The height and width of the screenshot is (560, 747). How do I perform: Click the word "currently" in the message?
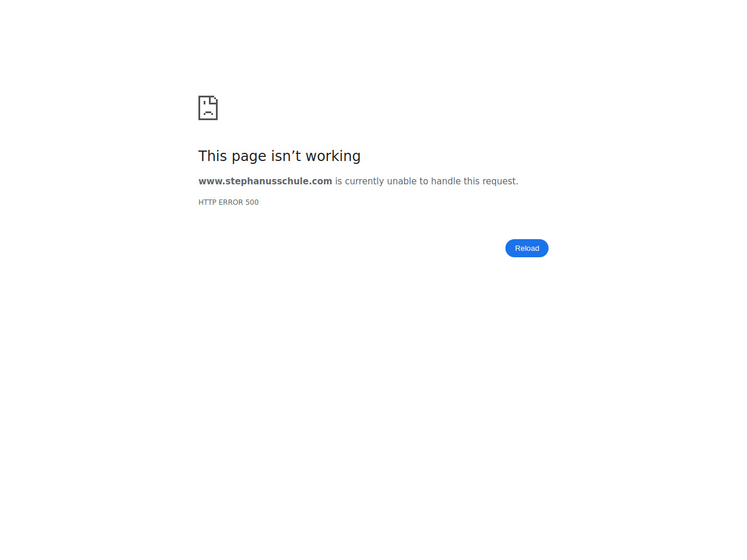(365, 182)
